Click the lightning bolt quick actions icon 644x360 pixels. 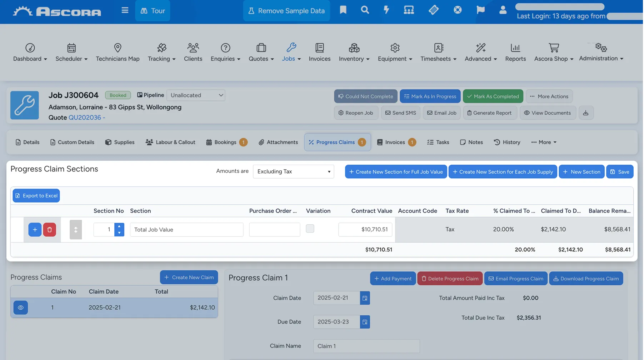[386, 10]
